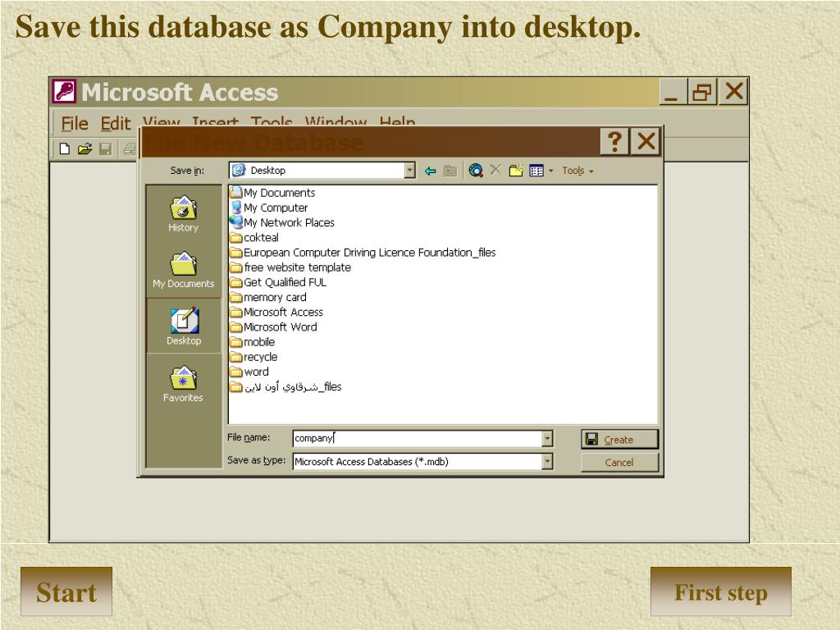Click the Delete X icon in dialog toolbar
Viewport: 840px width, 630px height.
click(495, 170)
